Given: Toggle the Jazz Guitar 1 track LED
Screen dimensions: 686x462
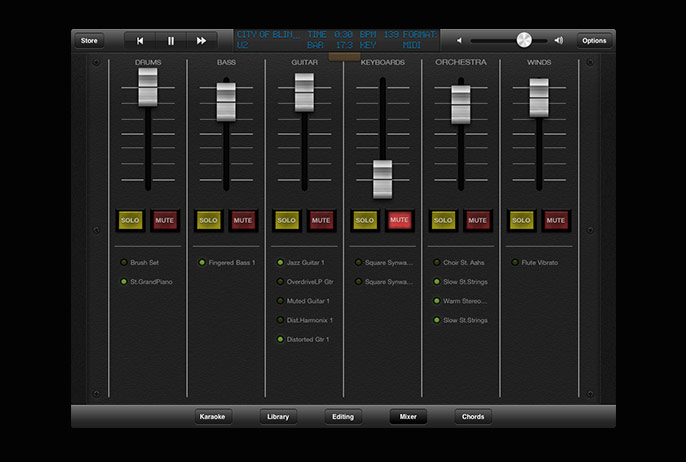Looking at the screenshot, I should click(280, 262).
